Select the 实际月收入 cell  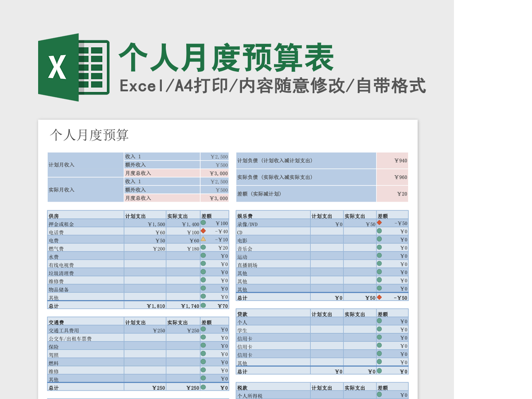[x=86, y=190]
